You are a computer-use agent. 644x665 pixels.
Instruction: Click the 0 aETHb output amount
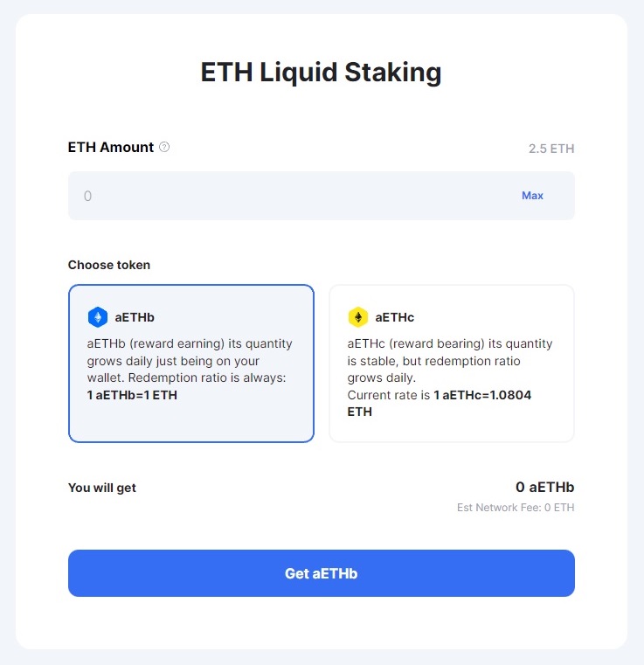click(544, 488)
